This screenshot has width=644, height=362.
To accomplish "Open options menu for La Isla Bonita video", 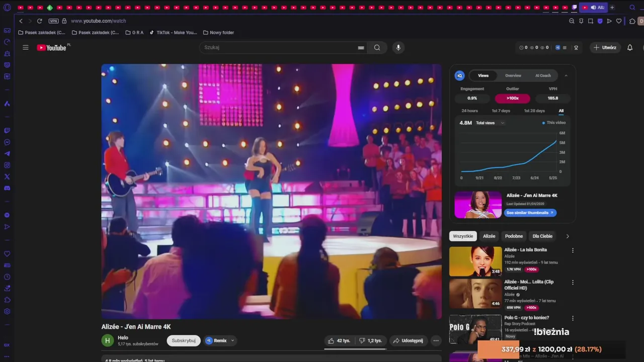I will 573,250.
